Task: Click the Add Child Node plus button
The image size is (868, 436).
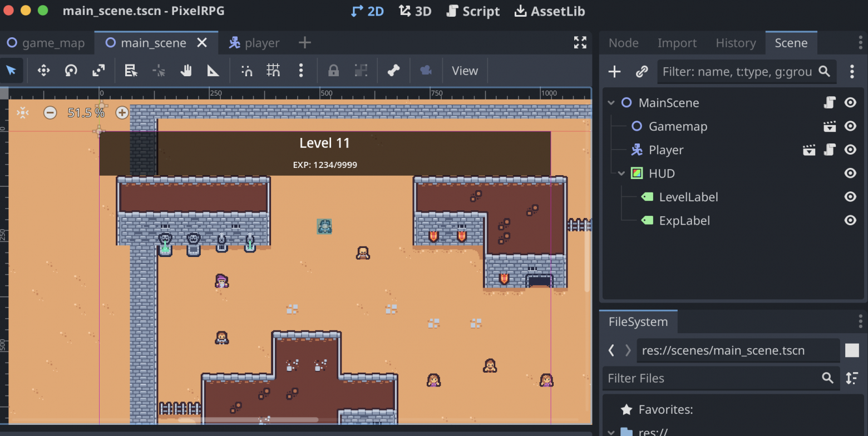Action: click(614, 72)
